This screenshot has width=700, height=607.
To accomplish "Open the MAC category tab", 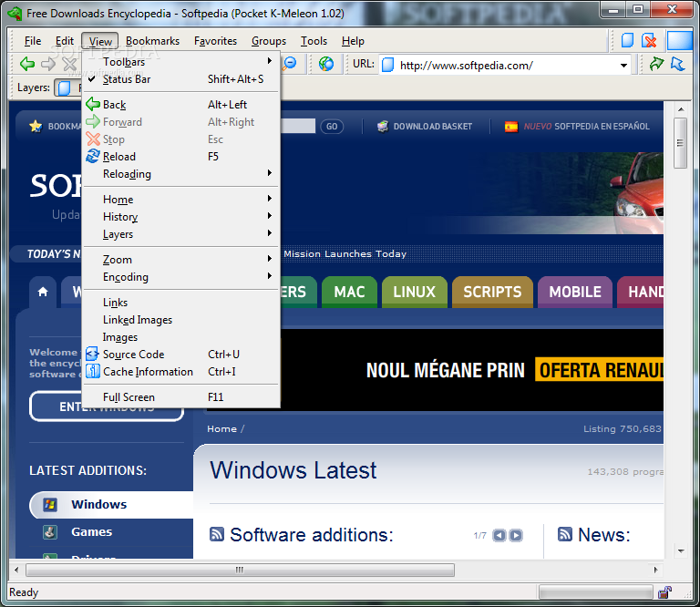I will tap(350, 292).
